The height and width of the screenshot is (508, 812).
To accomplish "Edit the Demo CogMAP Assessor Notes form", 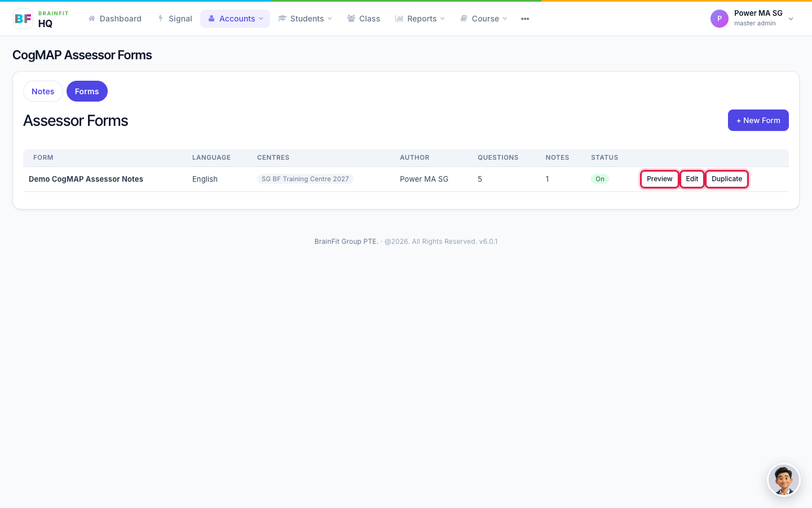I will click(x=692, y=179).
